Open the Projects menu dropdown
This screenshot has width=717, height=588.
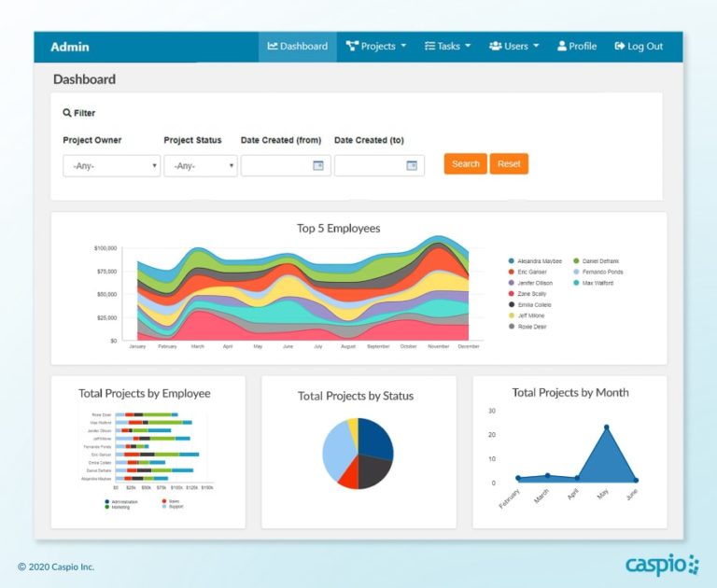pos(378,47)
